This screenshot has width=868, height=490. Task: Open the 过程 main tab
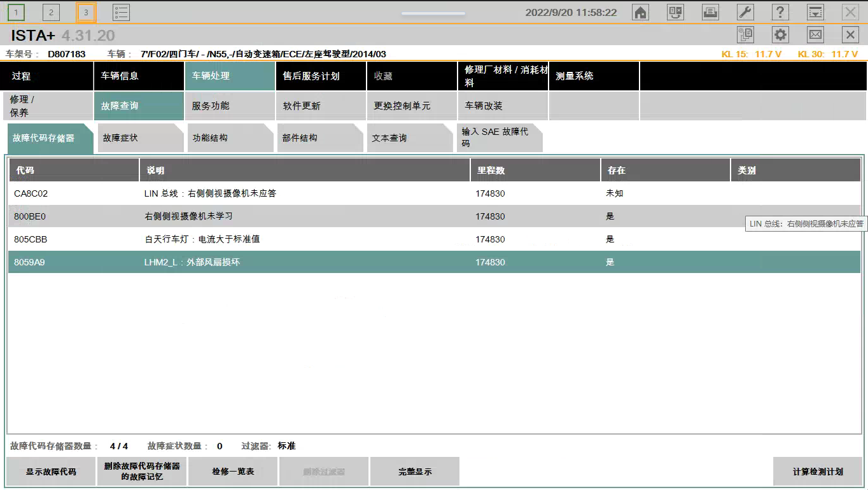coord(46,76)
